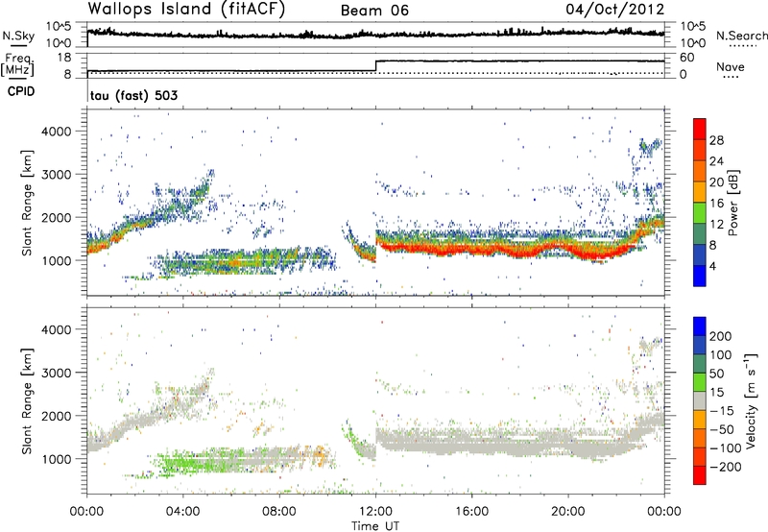Select the red top segment of Power colorbar
768x532 pixels.
(x=700, y=129)
